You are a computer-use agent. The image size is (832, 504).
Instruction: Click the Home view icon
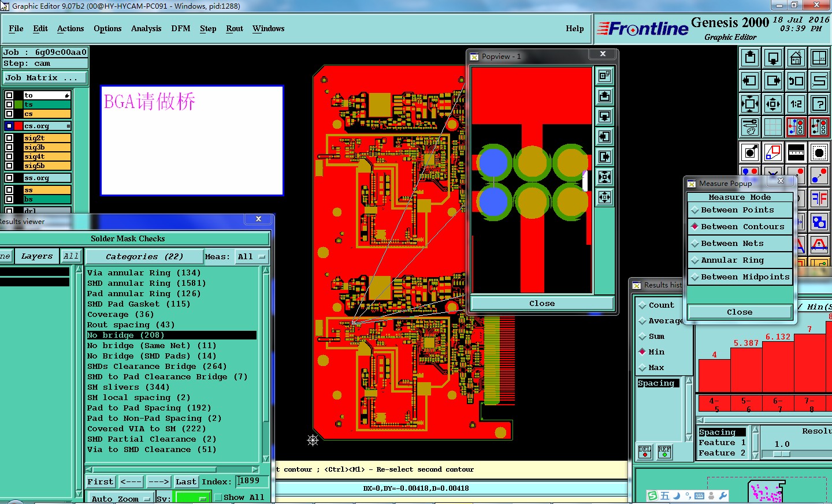(x=796, y=58)
